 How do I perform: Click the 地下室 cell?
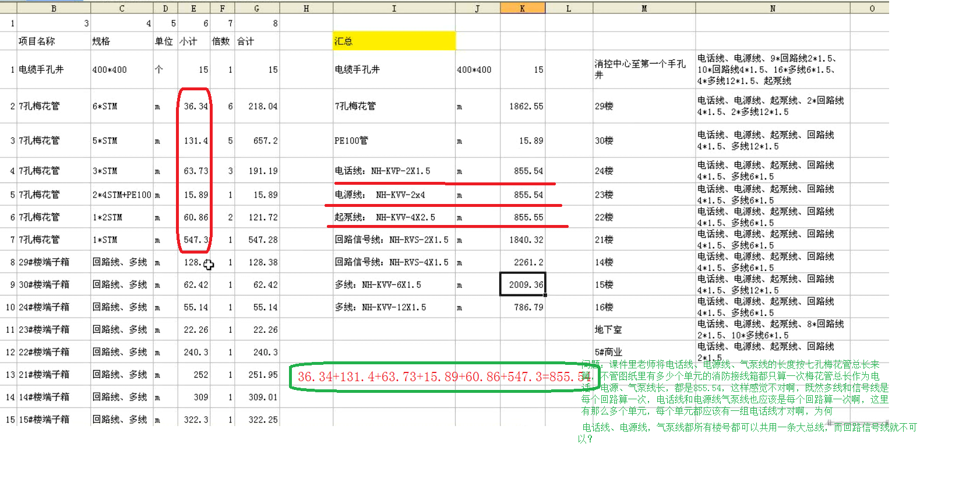644,329
